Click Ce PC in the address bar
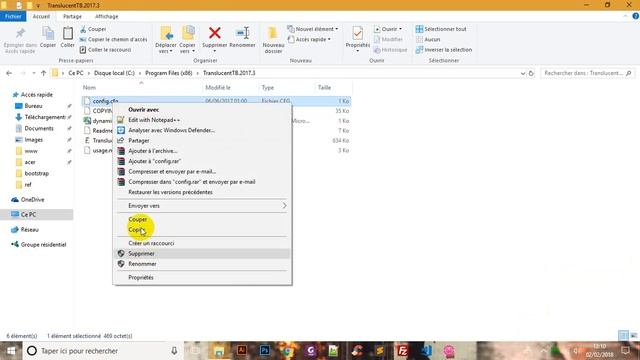The width and height of the screenshot is (640, 360). (x=76, y=73)
